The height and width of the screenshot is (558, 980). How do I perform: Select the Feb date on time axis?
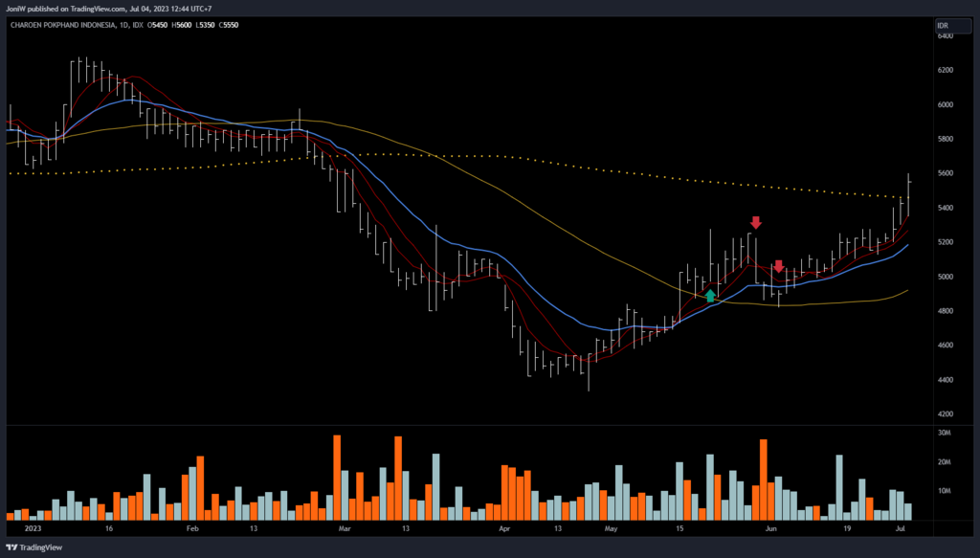pyautogui.click(x=191, y=527)
